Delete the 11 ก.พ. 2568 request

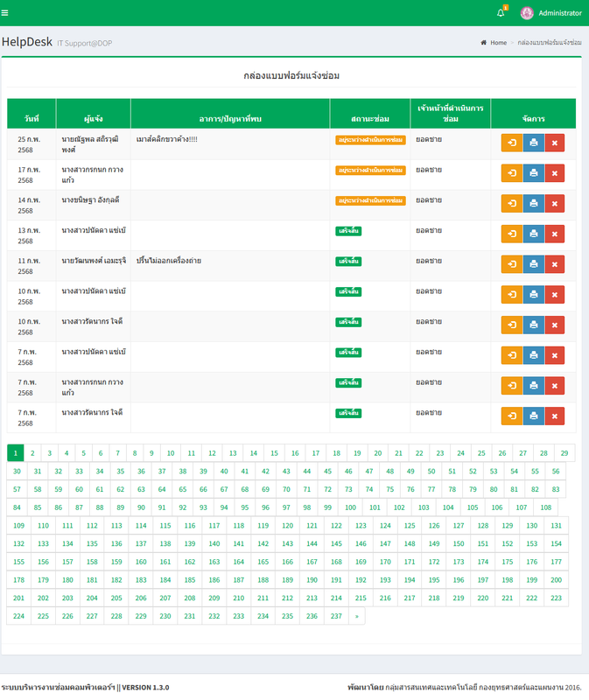(x=555, y=264)
